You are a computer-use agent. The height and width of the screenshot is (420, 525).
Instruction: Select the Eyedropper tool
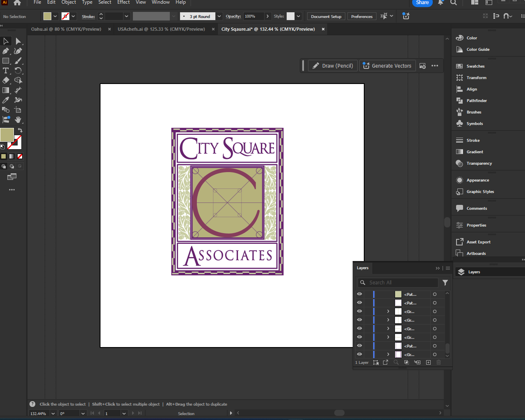[6, 100]
